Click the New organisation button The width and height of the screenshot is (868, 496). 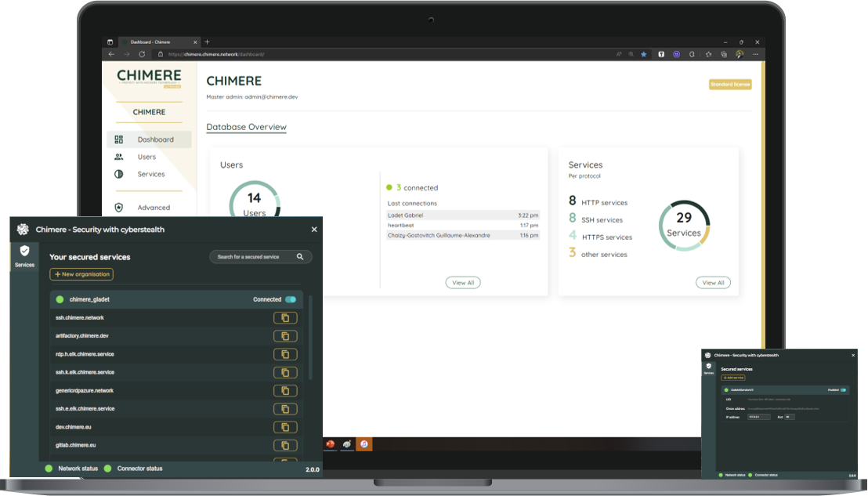82,274
